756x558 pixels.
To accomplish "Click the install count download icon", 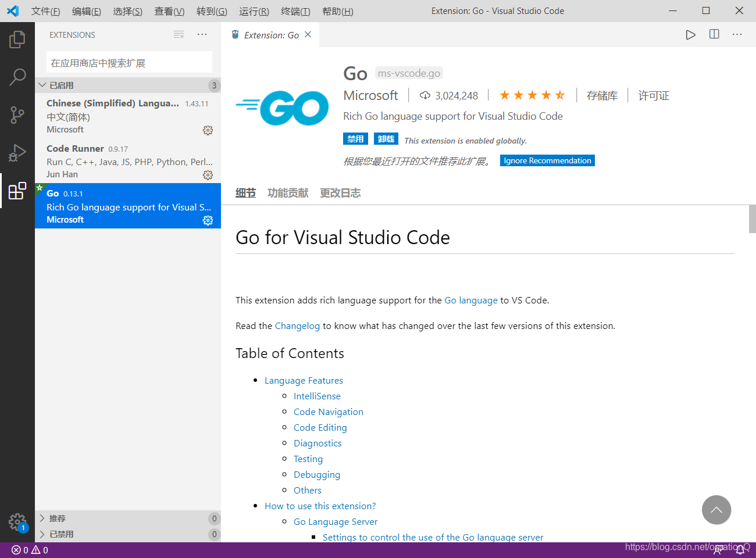I will 425,95.
